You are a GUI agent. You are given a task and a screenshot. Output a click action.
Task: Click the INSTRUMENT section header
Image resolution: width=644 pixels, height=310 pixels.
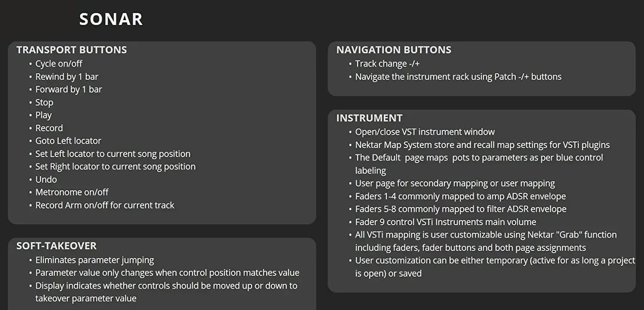point(369,118)
